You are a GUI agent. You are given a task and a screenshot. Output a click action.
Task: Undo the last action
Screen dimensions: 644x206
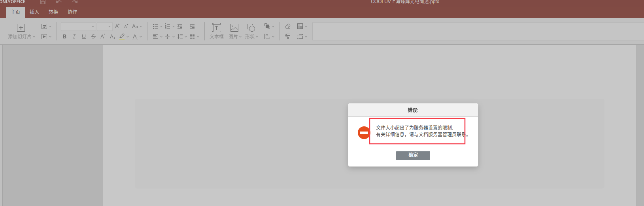pos(59,2)
